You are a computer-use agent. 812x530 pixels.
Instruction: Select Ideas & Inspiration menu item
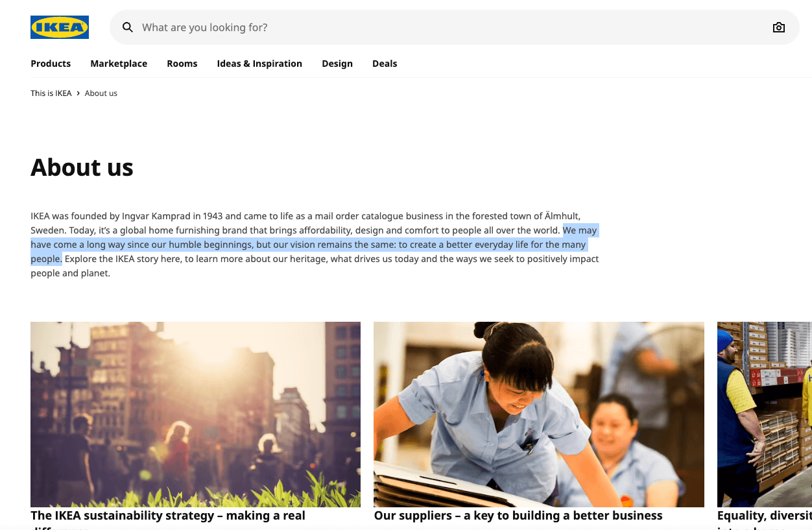point(259,64)
